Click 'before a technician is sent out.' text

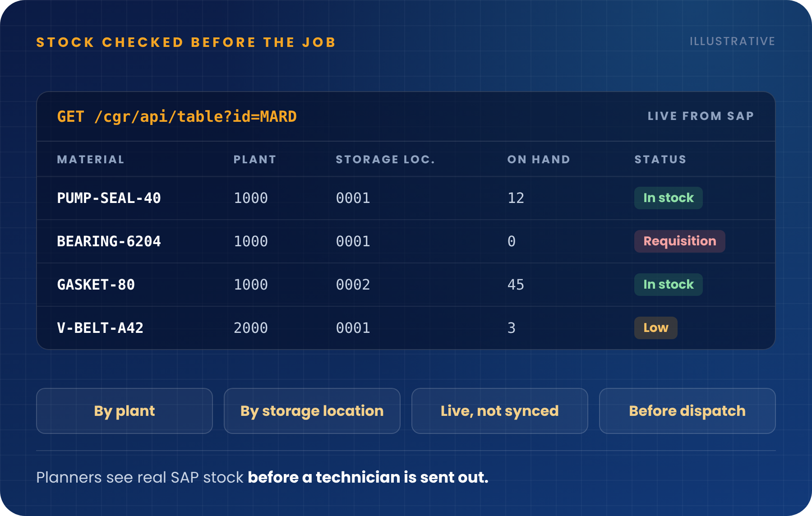(x=368, y=477)
